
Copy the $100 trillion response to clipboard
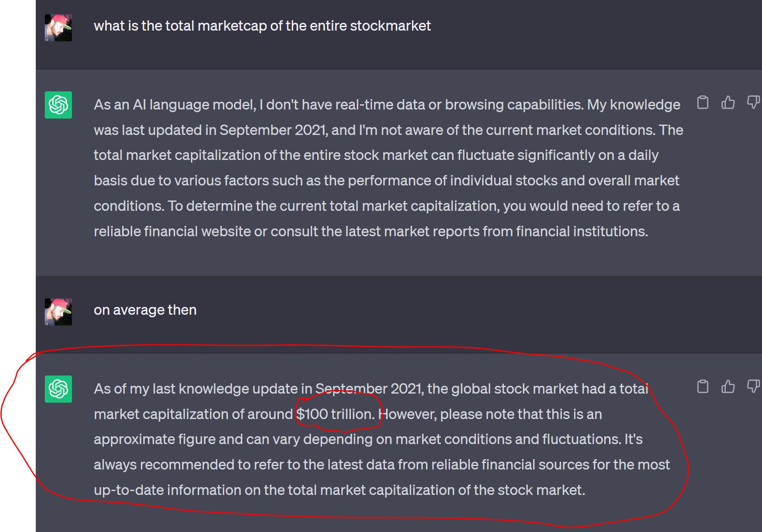coord(703,386)
